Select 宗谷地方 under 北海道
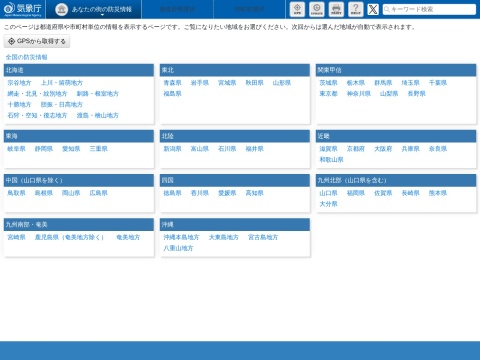480x360 pixels. [x=19, y=83]
